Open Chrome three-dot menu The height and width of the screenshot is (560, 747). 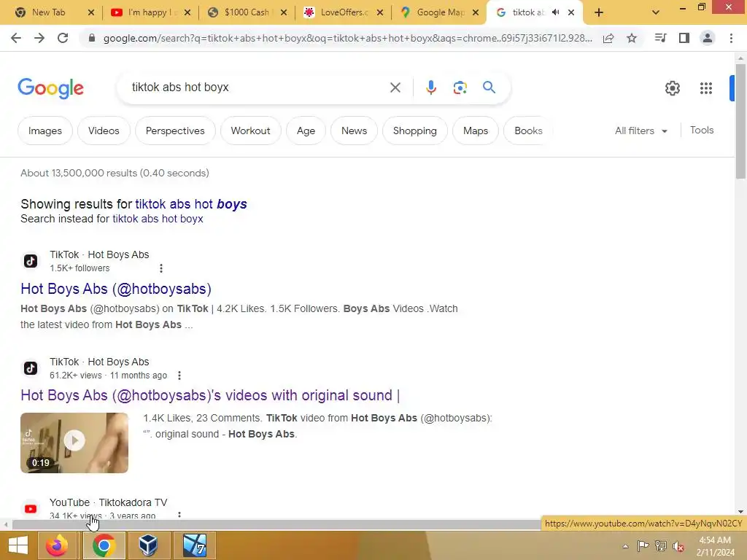coord(731,38)
